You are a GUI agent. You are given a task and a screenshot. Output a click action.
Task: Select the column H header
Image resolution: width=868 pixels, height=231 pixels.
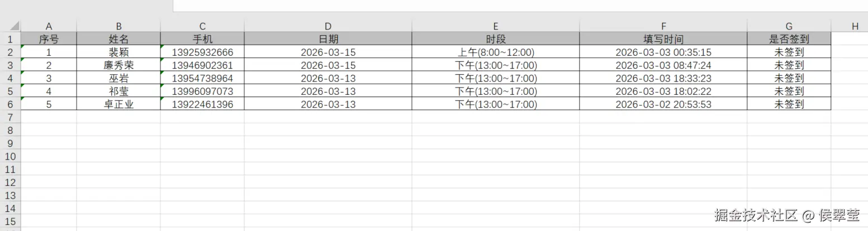coord(855,26)
